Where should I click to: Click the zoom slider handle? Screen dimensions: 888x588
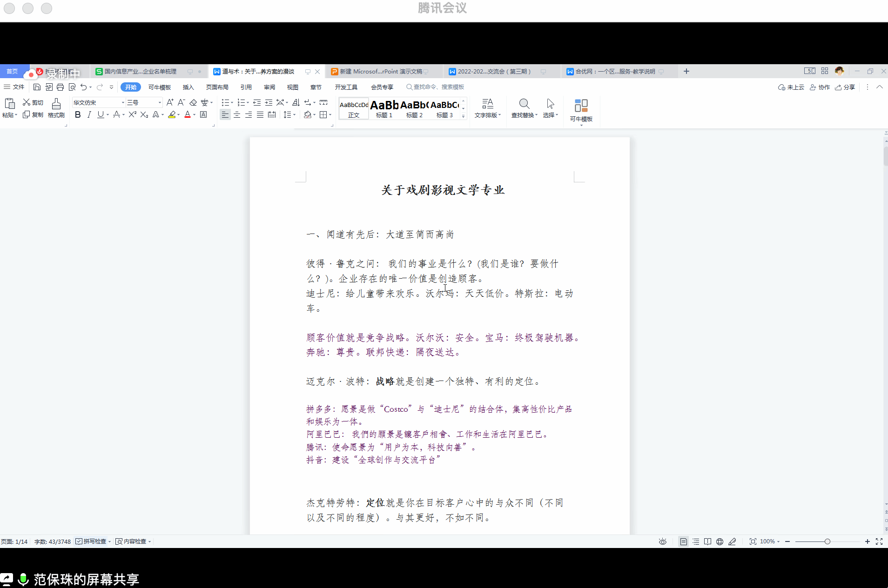pyautogui.click(x=827, y=541)
